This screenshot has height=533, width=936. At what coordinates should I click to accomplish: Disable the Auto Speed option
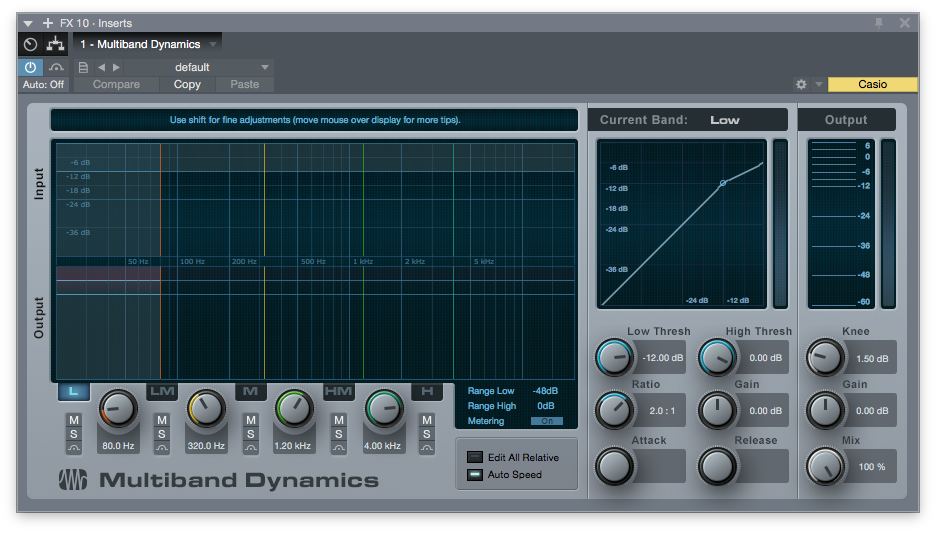[475, 474]
